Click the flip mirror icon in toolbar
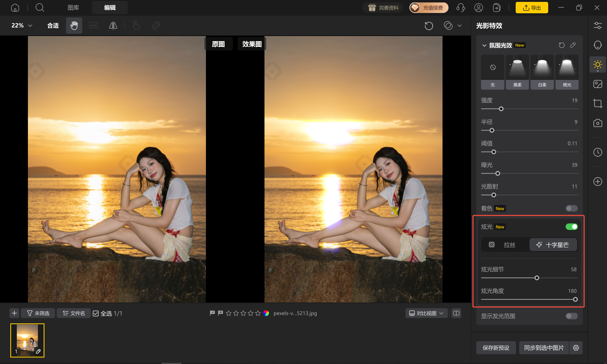Image resolution: width=607 pixels, height=364 pixels. (113, 25)
